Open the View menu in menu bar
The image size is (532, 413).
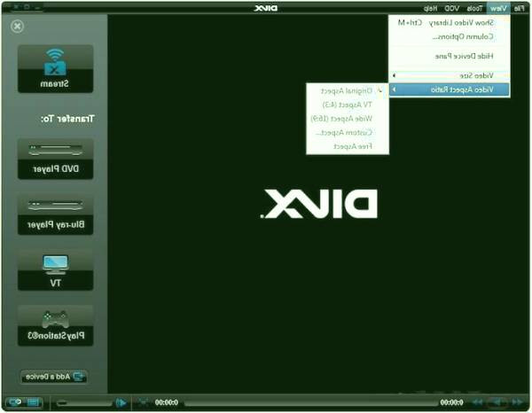498,9
